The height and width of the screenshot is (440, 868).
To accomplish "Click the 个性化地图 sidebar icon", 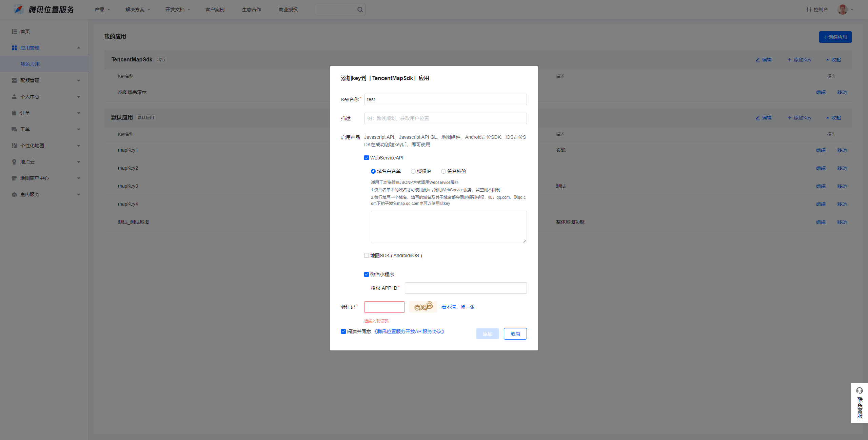I will [14, 146].
